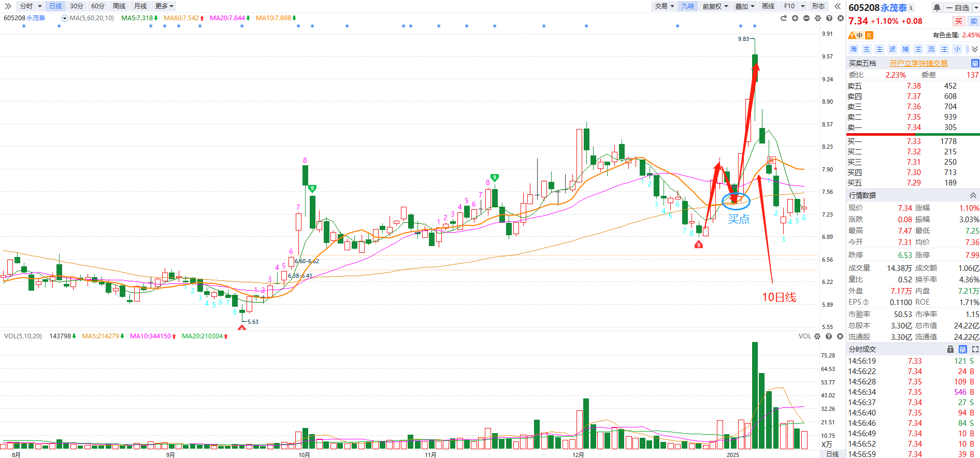The height and width of the screenshot is (458, 980).
Task: Open VOL indicator settings gear
Action: point(817,336)
